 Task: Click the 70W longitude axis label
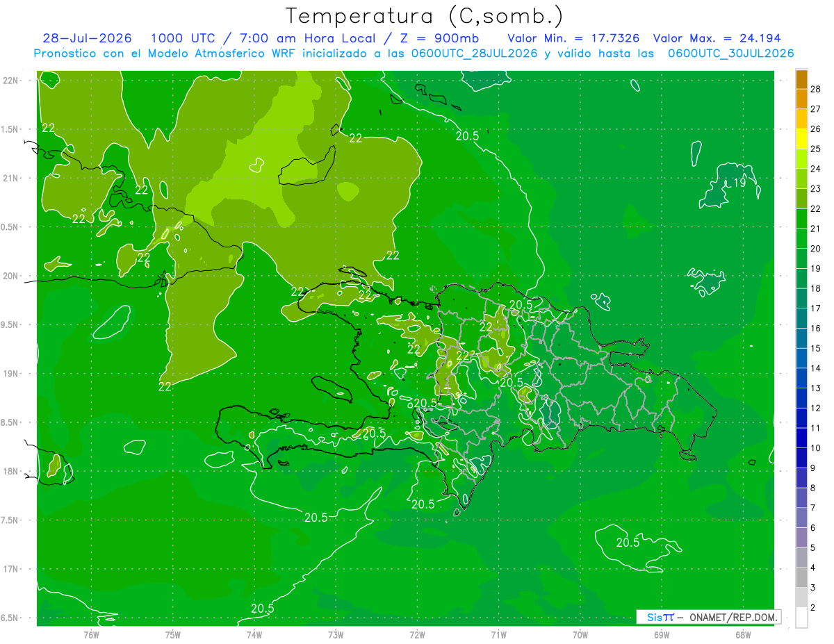pyautogui.click(x=580, y=634)
